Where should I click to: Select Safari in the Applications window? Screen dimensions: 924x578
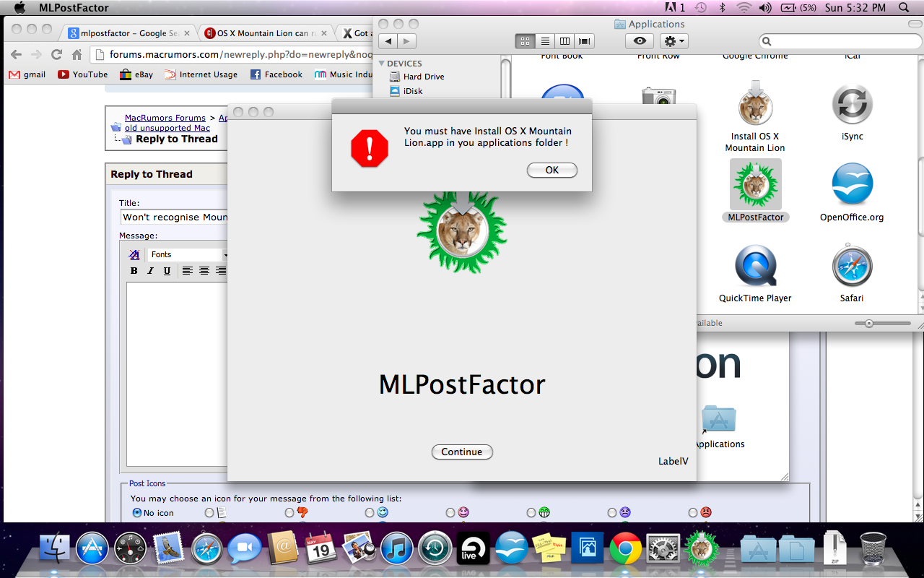click(853, 265)
